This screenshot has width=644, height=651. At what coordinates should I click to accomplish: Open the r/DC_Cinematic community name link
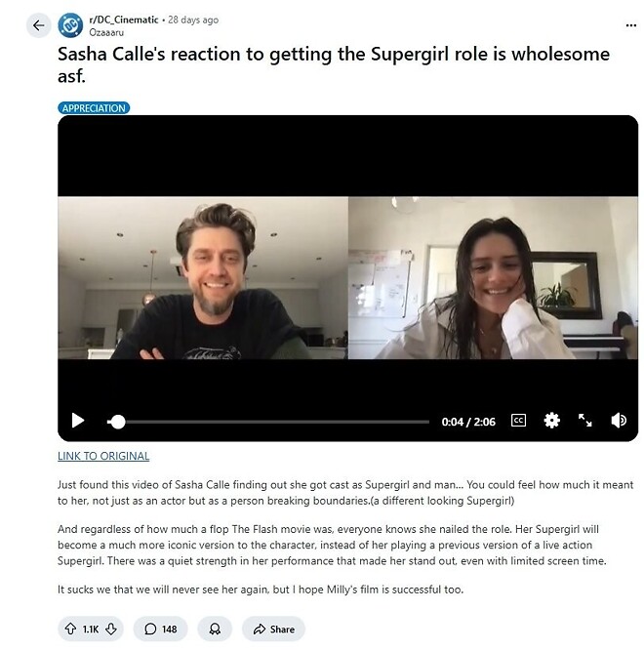(x=124, y=20)
